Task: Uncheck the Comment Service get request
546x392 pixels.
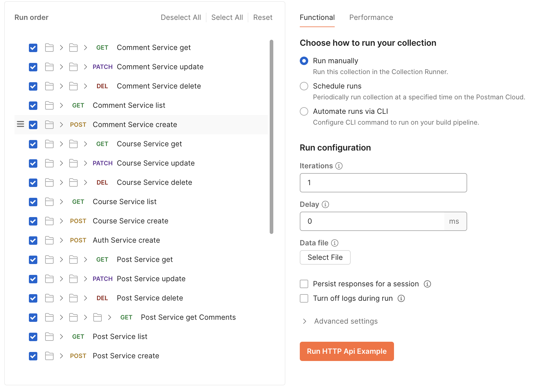Action: [x=33, y=48]
